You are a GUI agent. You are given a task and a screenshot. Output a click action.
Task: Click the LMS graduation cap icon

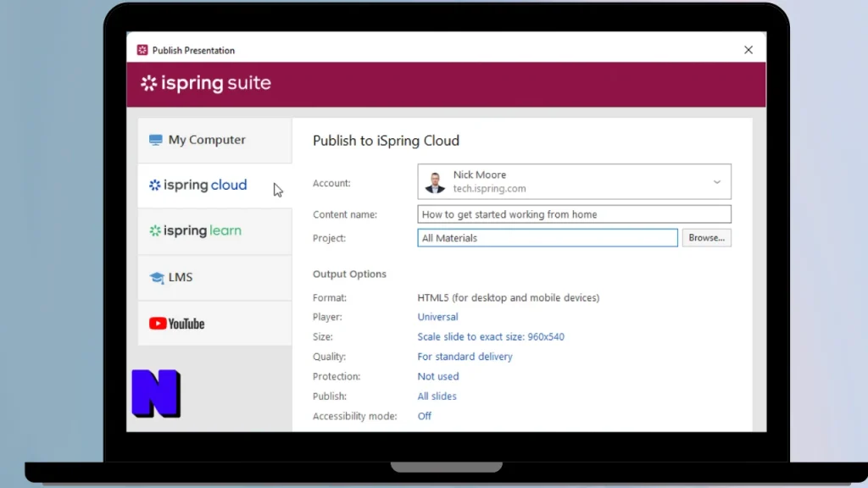[157, 277]
